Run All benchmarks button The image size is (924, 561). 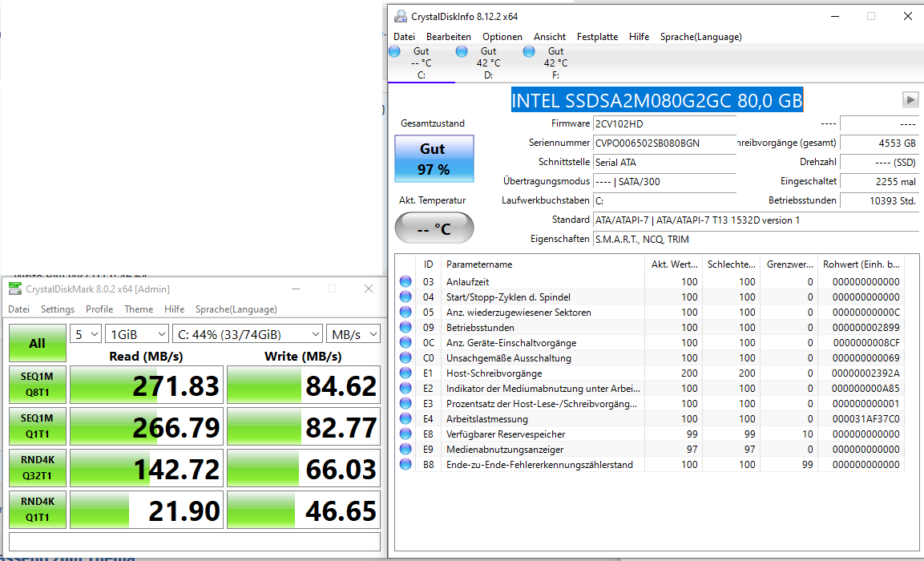tap(37, 343)
